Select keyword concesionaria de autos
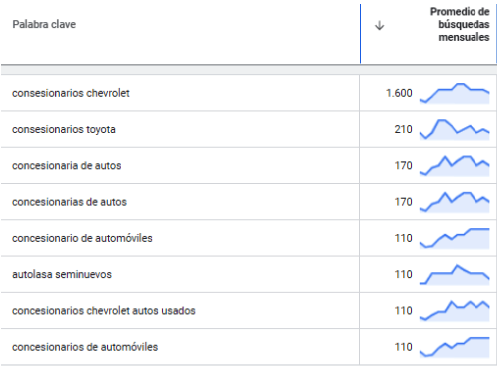The image size is (498, 367). tap(67, 166)
